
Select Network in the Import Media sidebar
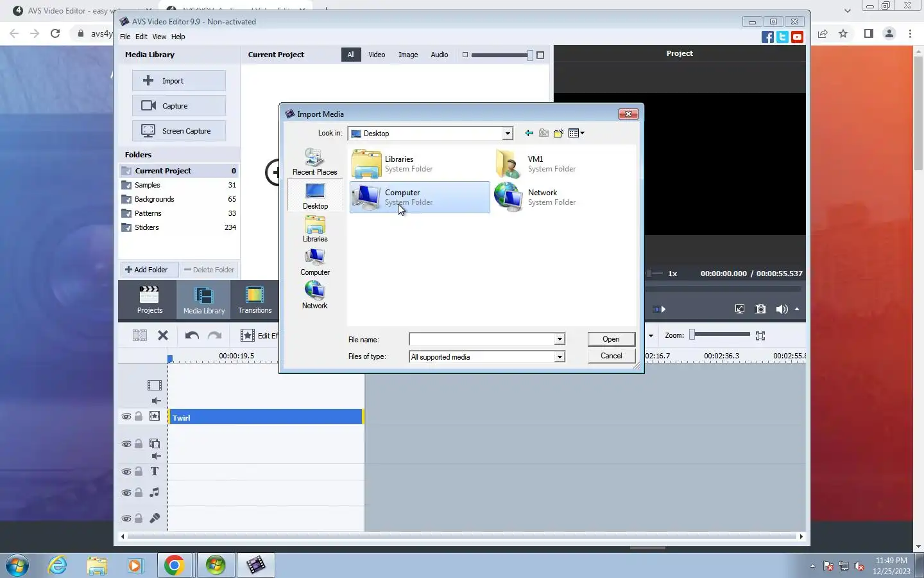click(314, 295)
